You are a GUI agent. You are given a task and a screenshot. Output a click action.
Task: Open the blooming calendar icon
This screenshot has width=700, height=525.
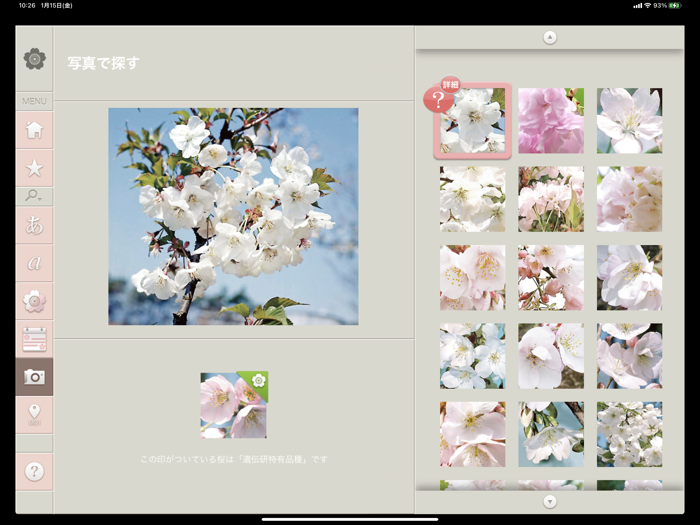34,339
